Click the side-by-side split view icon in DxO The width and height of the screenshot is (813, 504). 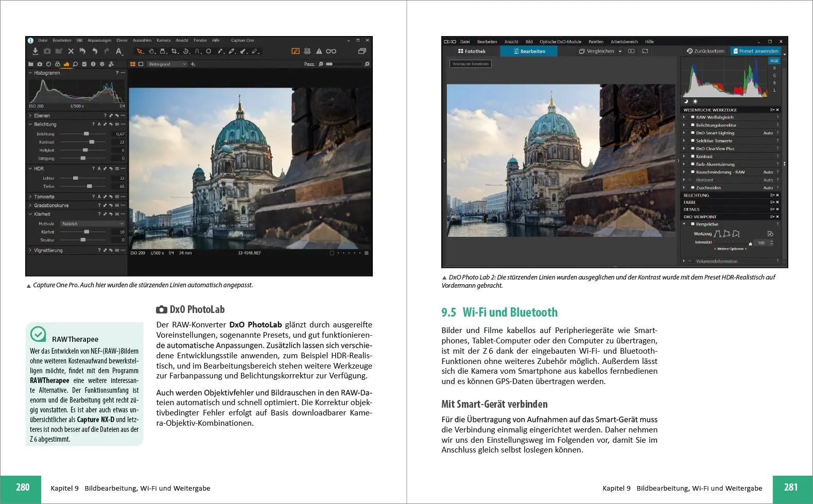[631, 51]
